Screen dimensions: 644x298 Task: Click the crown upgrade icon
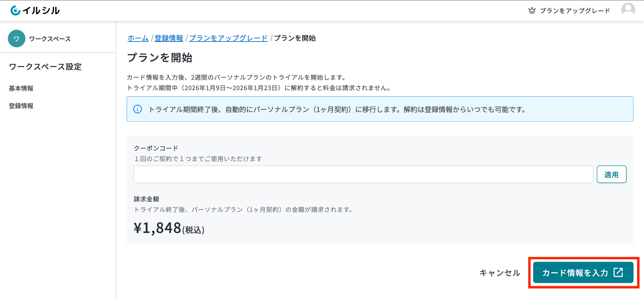click(x=532, y=10)
